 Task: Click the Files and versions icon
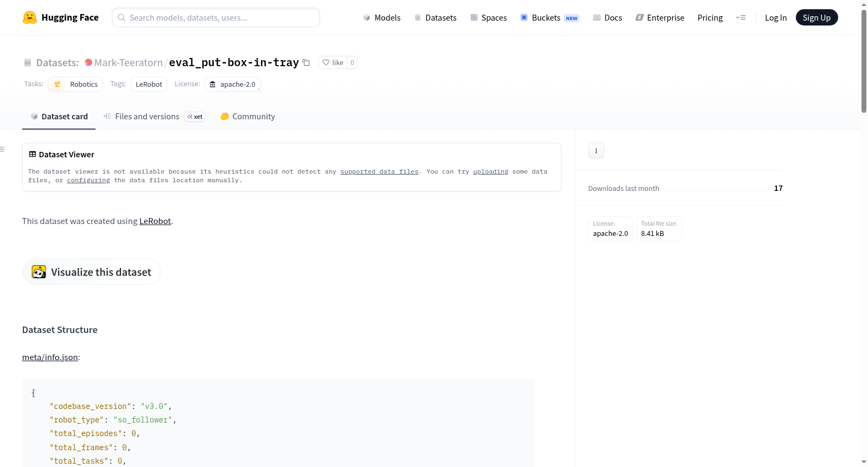point(107,116)
